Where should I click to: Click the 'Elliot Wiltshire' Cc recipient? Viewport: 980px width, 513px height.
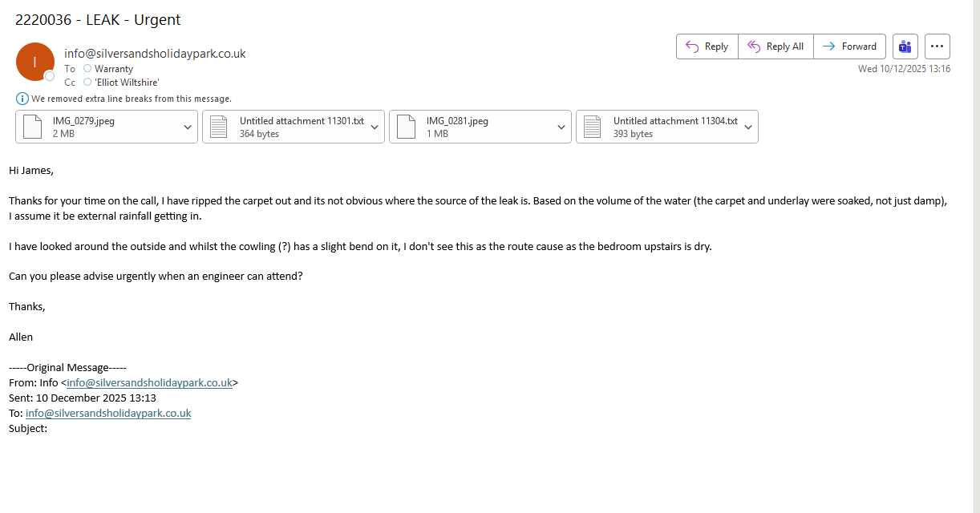click(127, 82)
